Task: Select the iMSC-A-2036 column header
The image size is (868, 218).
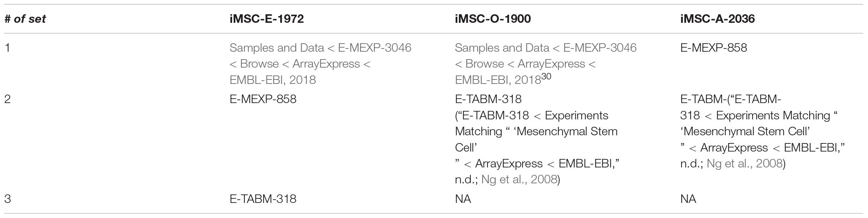Action: pyautogui.click(x=717, y=19)
